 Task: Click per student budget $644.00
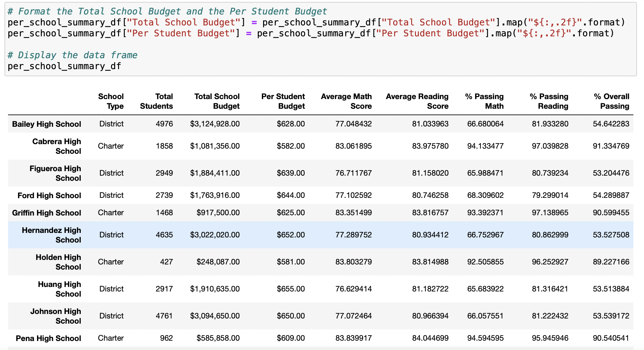(291, 195)
